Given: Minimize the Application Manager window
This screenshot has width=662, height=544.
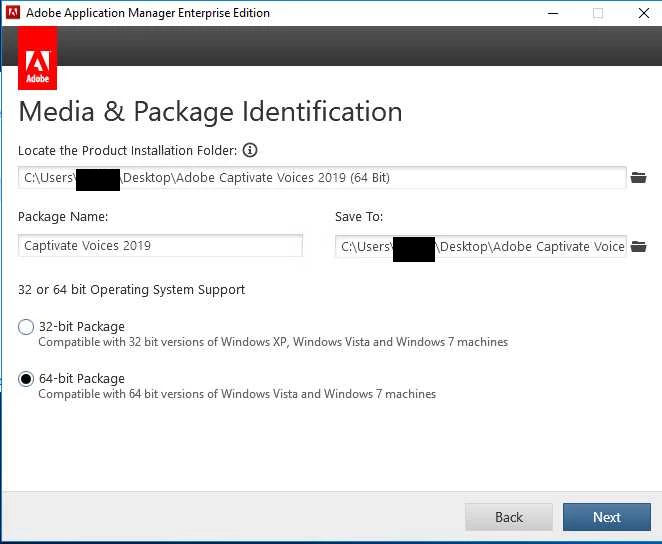Looking at the screenshot, I should pyautogui.click(x=553, y=13).
